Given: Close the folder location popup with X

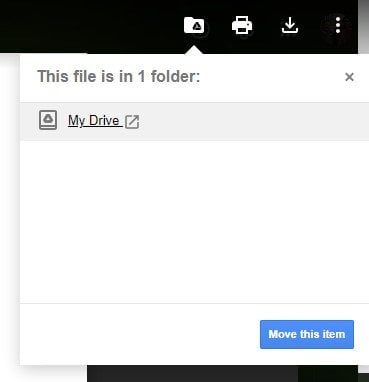Looking at the screenshot, I should point(349,77).
